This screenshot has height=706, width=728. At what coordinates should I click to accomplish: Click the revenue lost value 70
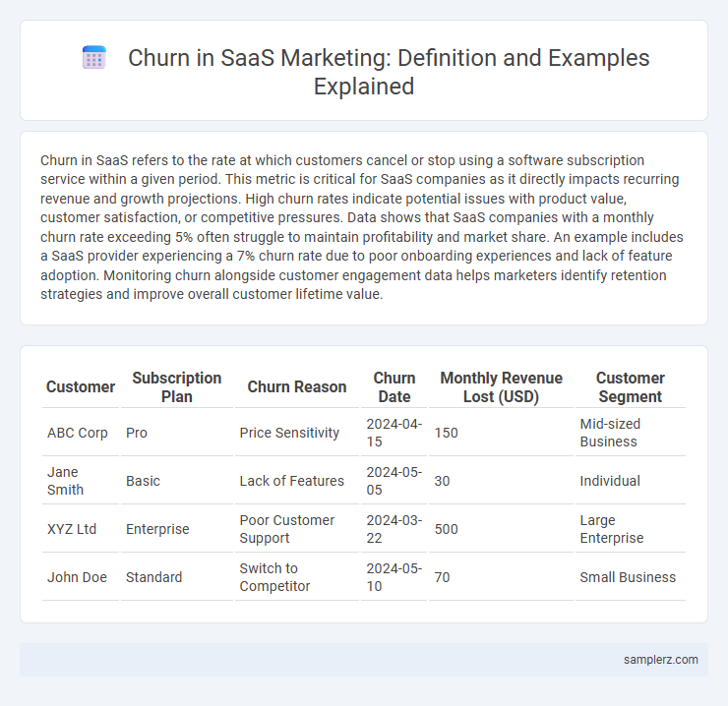(x=442, y=577)
